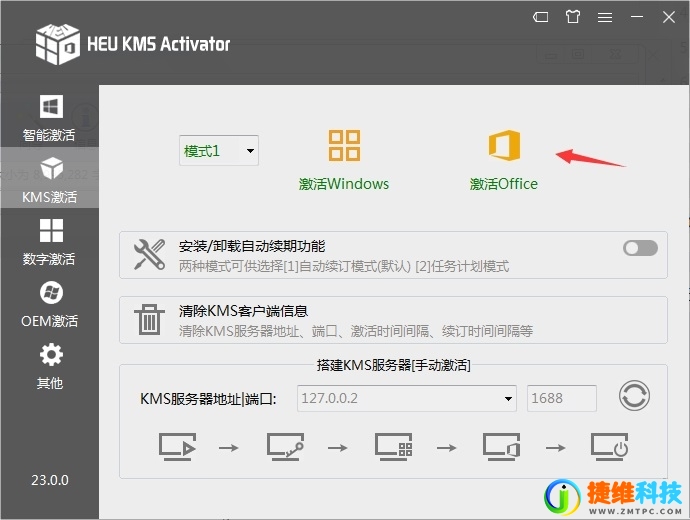Click the refresh KMS server circular icon
Viewport: 690px width, 520px height.
(x=634, y=395)
